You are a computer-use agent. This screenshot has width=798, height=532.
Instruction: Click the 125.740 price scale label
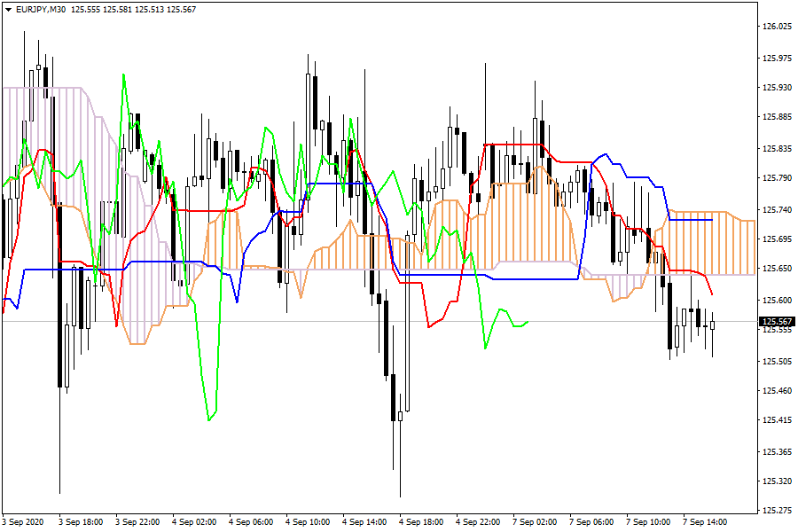click(777, 210)
